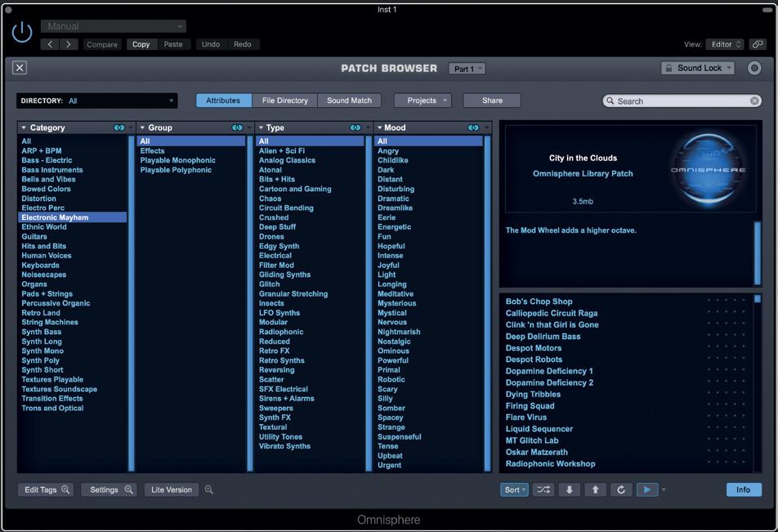
Task: Clear the search field with x icon
Action: pyautogui.click(x=754, y=101)
